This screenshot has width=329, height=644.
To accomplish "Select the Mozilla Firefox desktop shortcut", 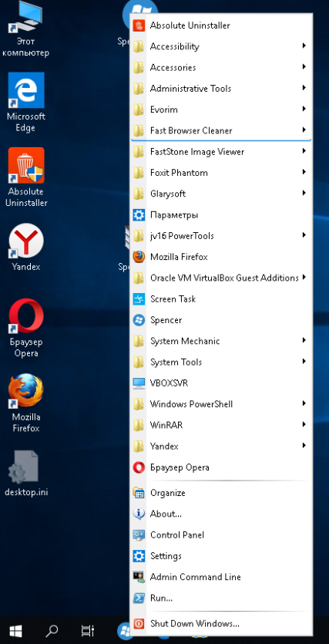I will (x=26, y=403).
